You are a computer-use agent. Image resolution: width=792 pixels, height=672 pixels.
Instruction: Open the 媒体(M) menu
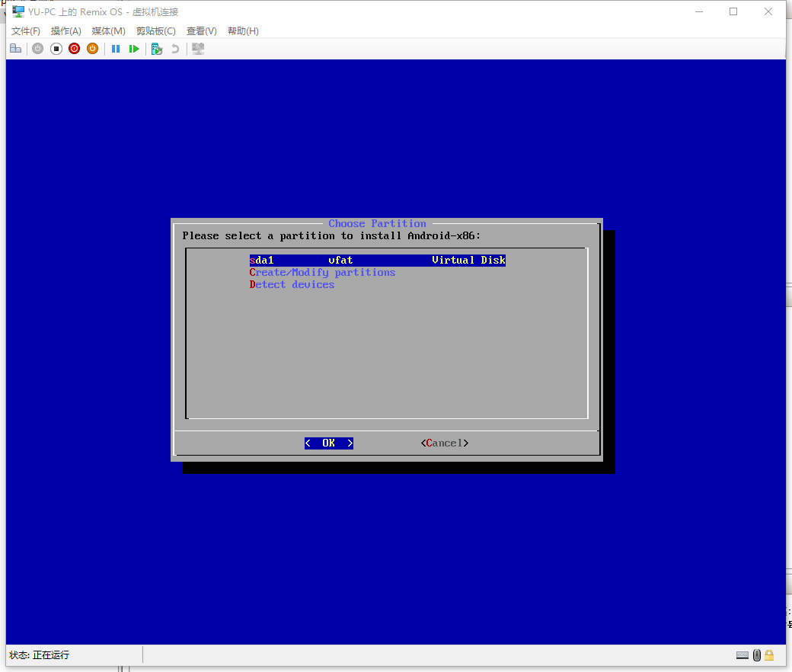point(108,31)
